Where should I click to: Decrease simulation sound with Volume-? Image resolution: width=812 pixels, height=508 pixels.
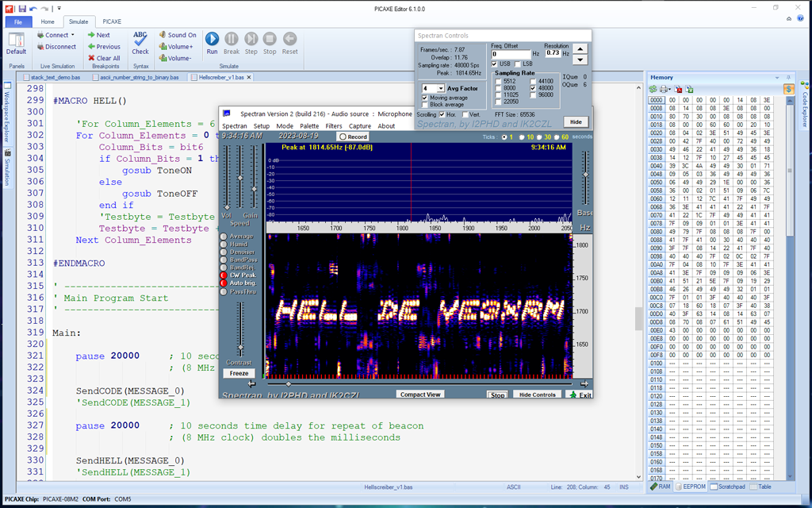click(x=175, y=58)
